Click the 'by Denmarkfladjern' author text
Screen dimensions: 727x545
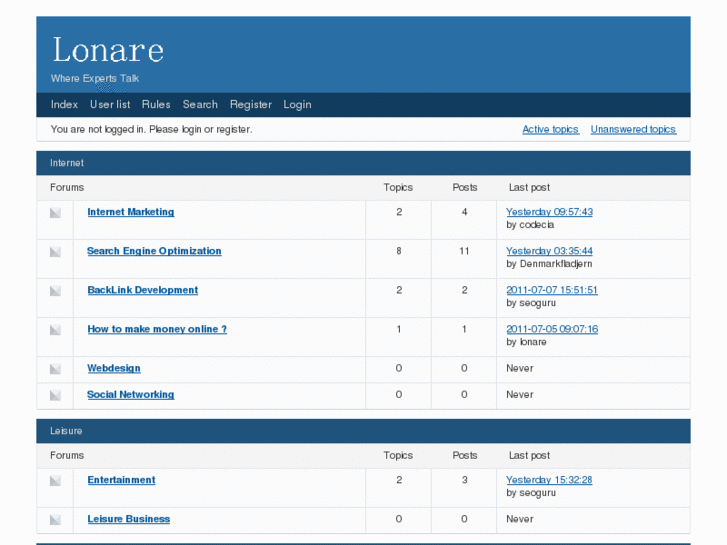pyautogui.click(x=549, y=264)
